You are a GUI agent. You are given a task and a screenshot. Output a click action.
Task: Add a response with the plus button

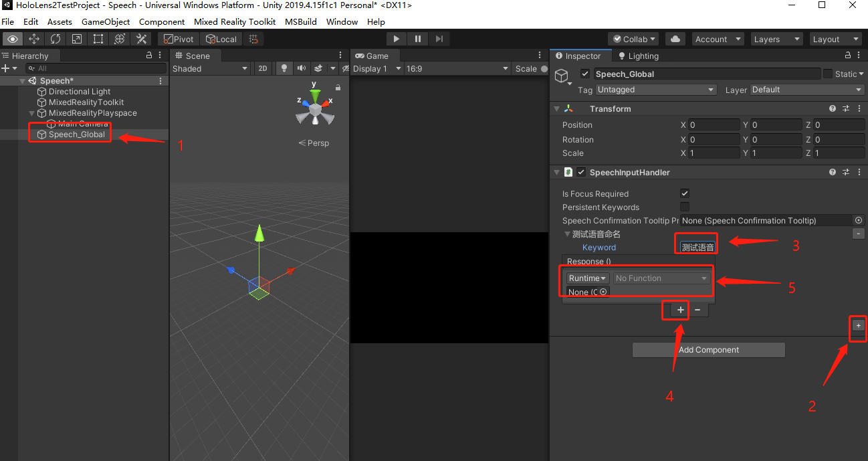click(x=680, y=310)
